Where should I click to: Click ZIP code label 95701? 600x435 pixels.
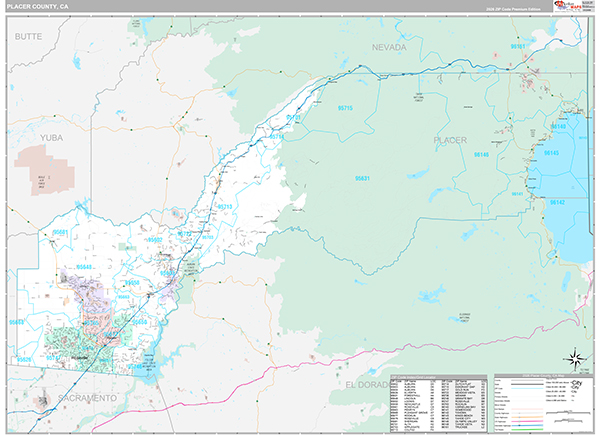pyautogui.click(x=293, y=117)
